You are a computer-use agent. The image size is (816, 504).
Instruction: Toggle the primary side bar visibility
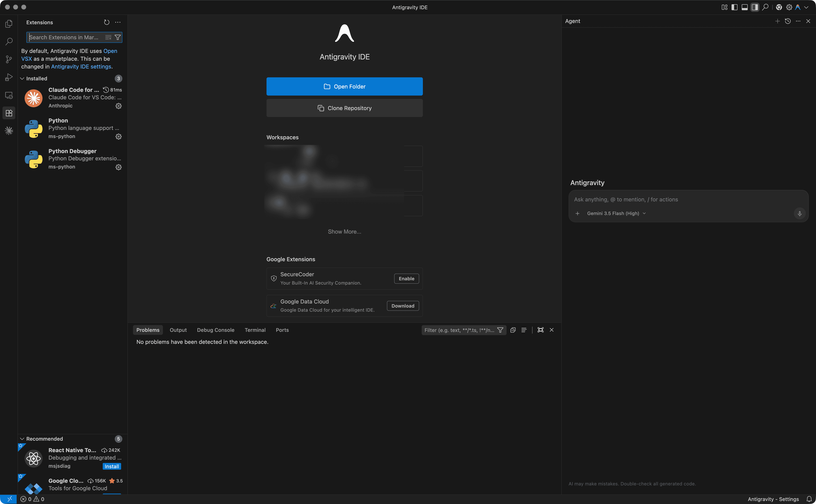[x=734, y=7]
